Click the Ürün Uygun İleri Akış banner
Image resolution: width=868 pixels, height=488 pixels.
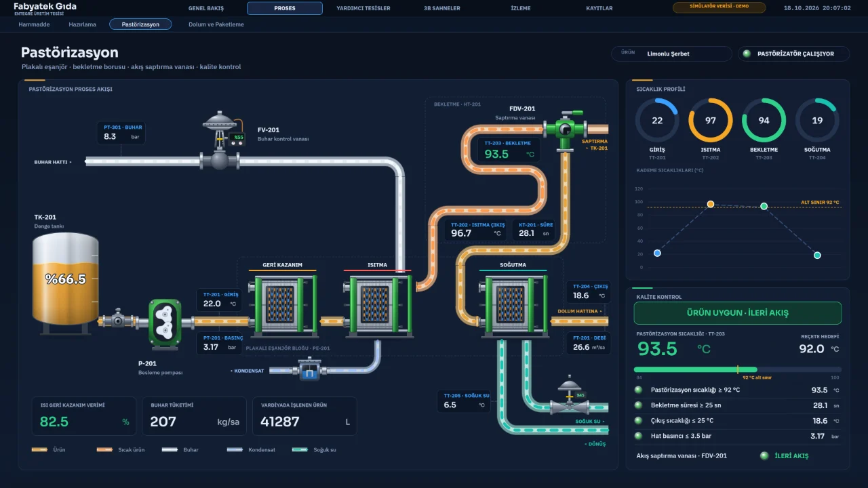click(737, 313)
